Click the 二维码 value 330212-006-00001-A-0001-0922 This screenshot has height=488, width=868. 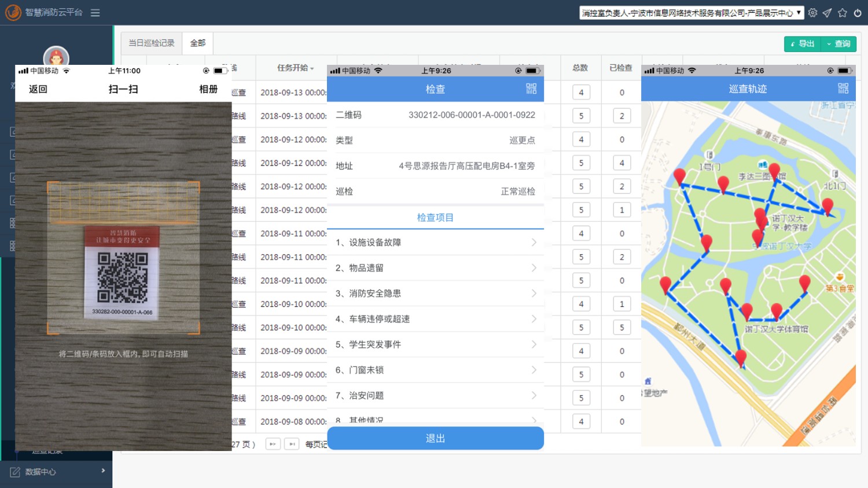pos(472,115)
